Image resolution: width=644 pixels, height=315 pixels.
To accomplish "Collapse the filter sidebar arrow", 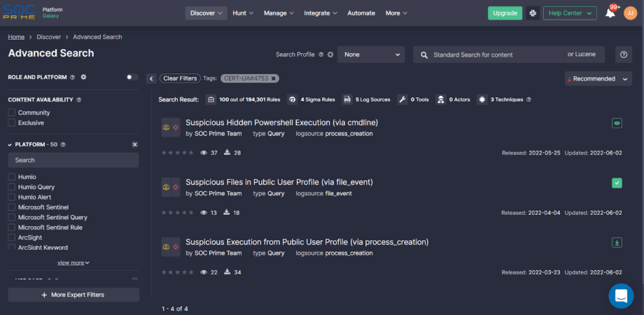I will [151, 78].
